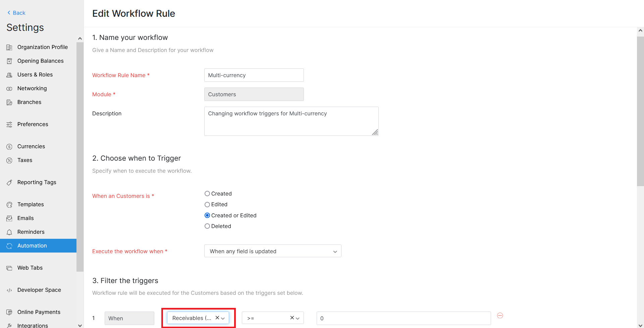Select the Templates palette icon
The height and width of the screenshot is (328, 644).
tap(9, 204)
